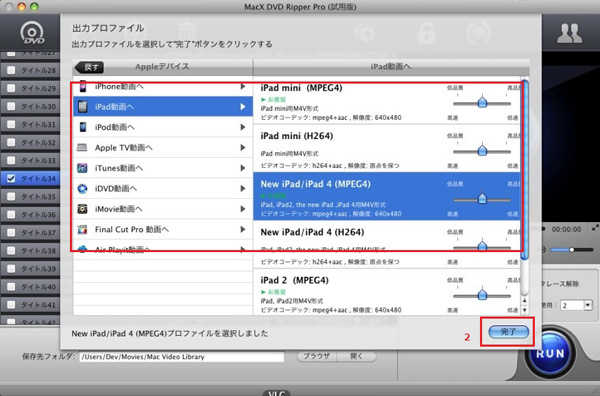The width and height of the screenshot is (600, 396).
Task: Check the タイトル30 checkbox
Action: tap(11, 106)
